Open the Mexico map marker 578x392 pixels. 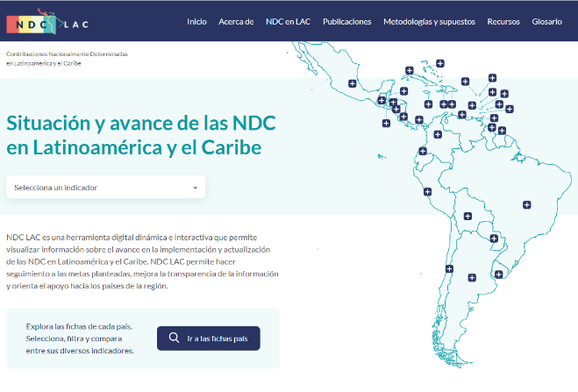click(x=352, y=83)
